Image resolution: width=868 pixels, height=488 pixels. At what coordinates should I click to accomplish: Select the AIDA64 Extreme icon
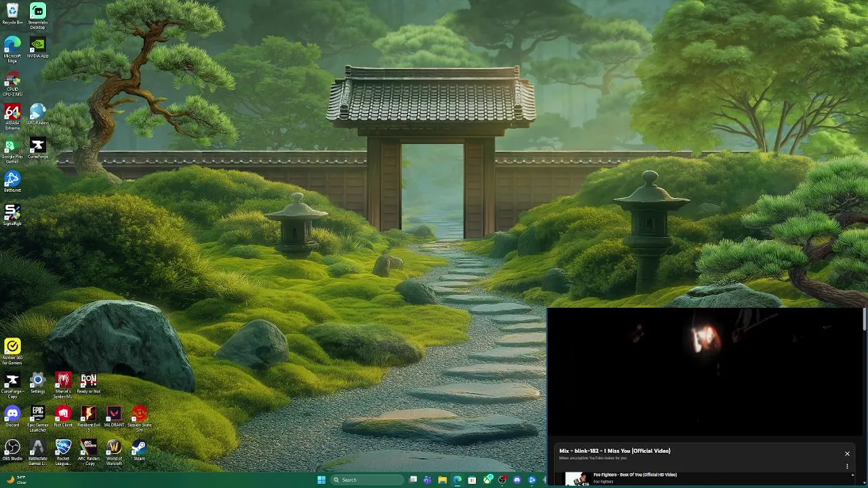click(x=12, y=117)
